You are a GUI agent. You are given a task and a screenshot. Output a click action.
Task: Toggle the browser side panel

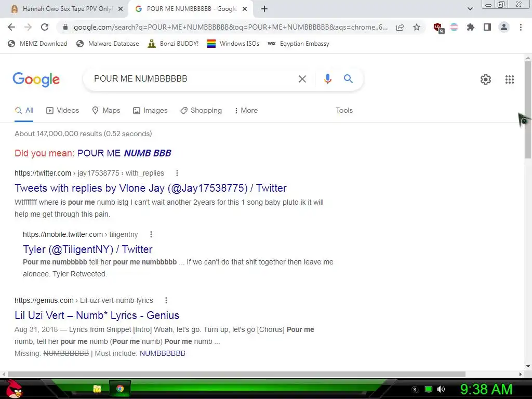(x=487, y=27)
